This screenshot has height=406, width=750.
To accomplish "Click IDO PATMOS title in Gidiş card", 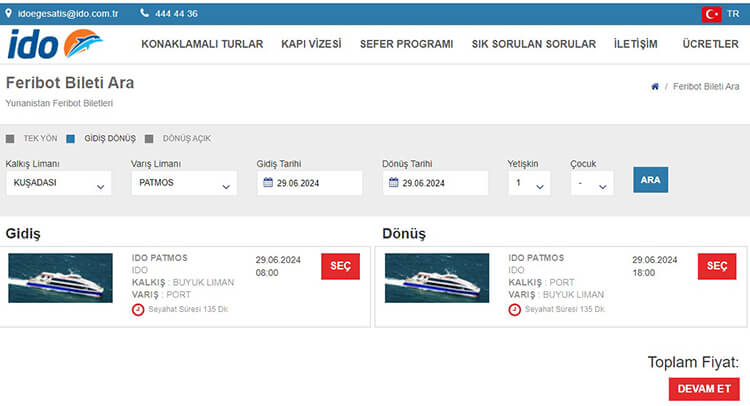I will tap(160, 258).
